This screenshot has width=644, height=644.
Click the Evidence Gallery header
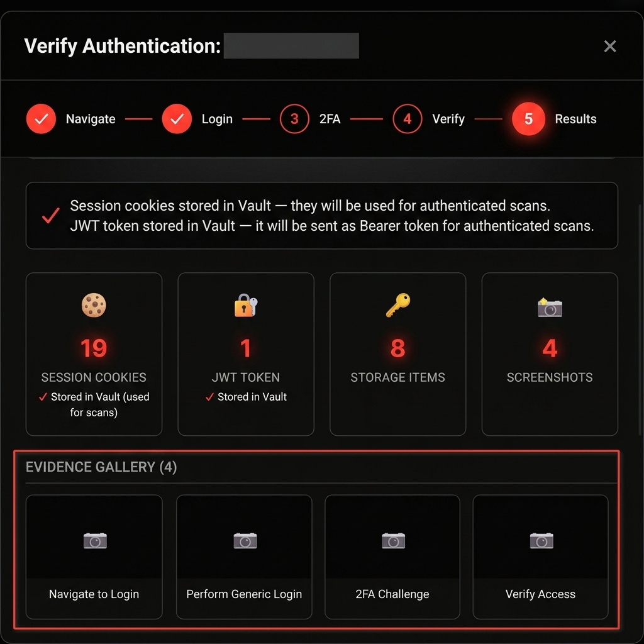101,467
